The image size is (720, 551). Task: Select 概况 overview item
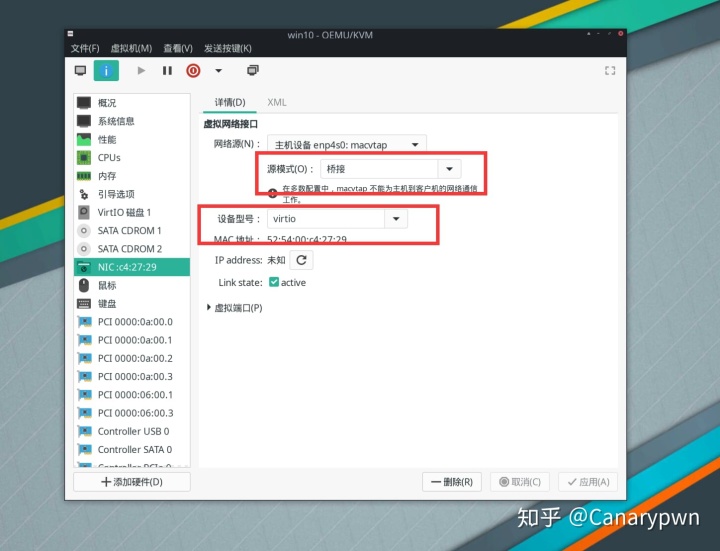132,103
